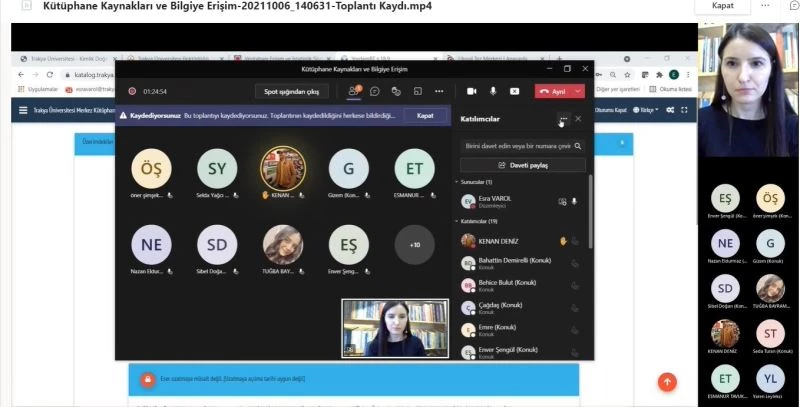Open the participants panel more options menu

pos(564,119)
